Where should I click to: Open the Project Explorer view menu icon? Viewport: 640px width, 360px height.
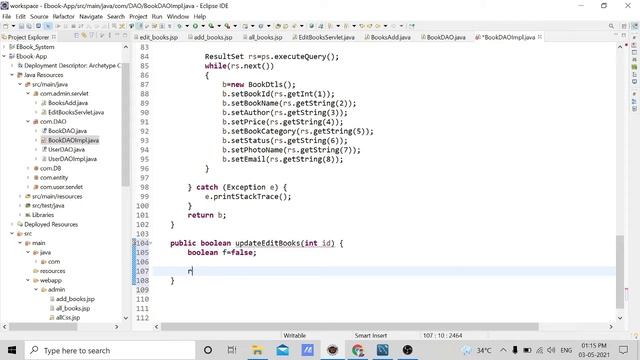point(109,37)
